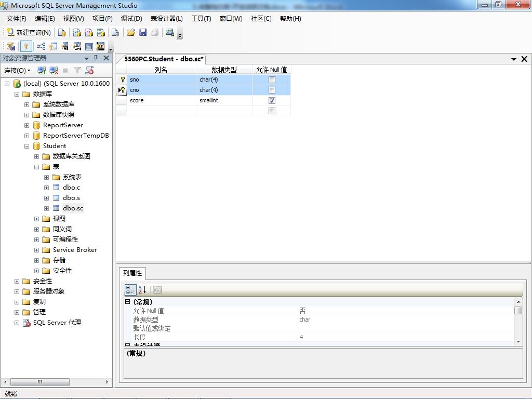
Task: Open the 文件(F) menu
Action: (x=16, y=18)
